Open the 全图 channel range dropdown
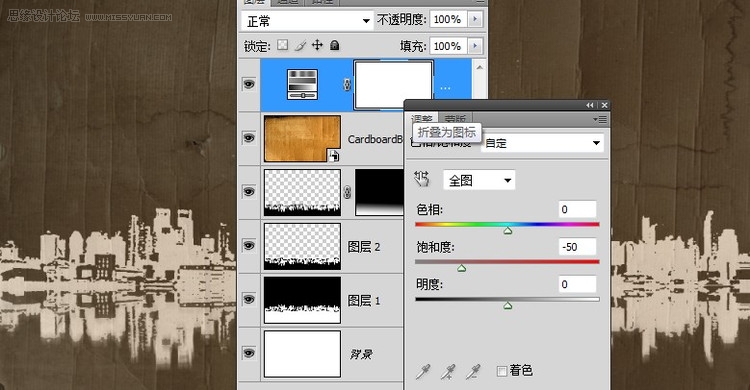 [x=479, y=180]
